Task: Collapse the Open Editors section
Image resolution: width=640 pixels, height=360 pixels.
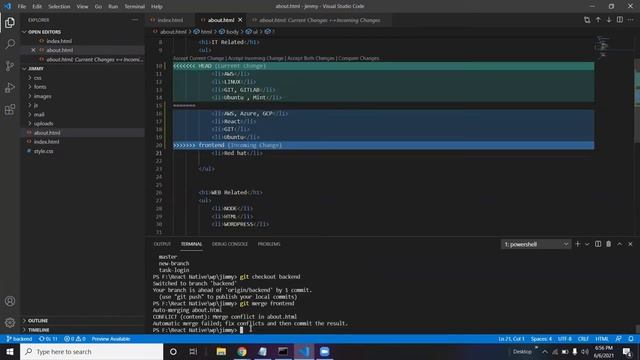Action: 44,32
